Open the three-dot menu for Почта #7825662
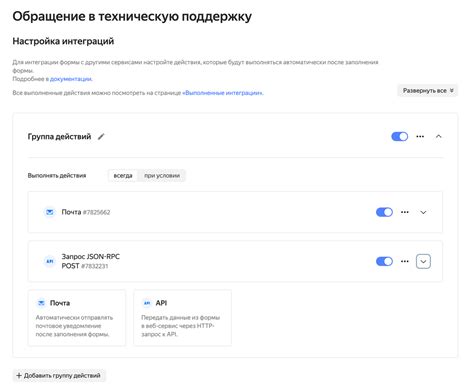Image resolution: width=474 pixels, height=389 pixels. point(405,212)
